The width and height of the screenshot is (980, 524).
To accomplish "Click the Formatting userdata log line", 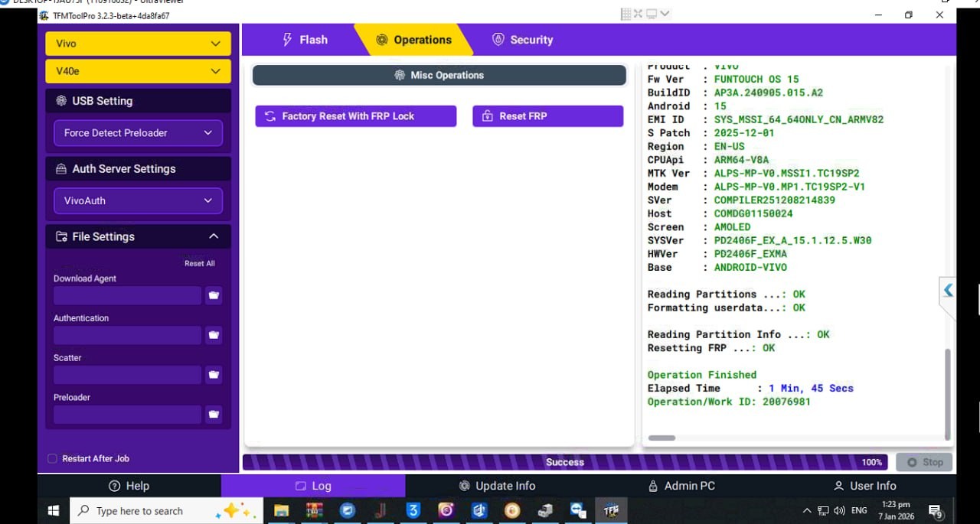I will 727,308.
